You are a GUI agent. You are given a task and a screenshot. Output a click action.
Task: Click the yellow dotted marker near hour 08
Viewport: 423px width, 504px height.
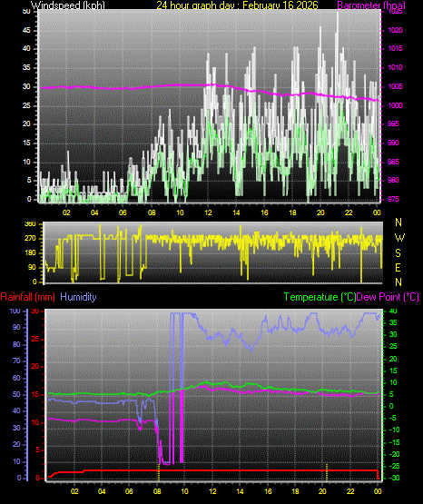159,472
